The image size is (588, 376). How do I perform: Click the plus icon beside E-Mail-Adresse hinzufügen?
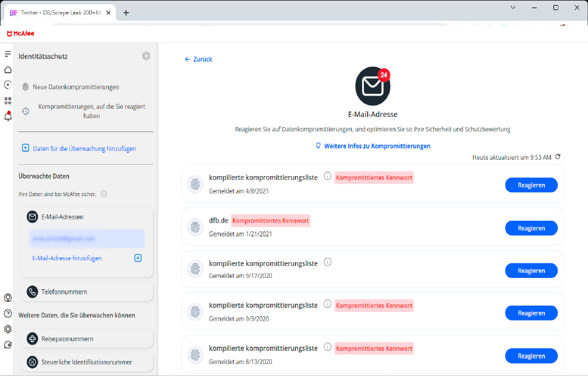click(x=138, y=258)
